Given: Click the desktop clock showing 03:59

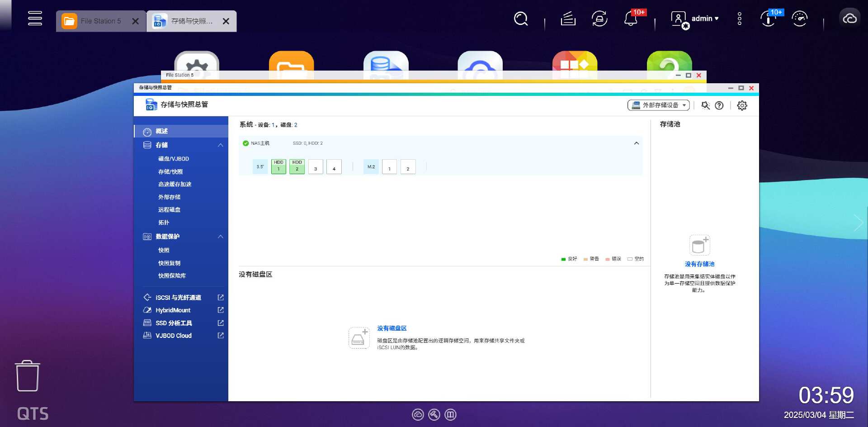Looking at the screenshot, I should pos(826,395).
